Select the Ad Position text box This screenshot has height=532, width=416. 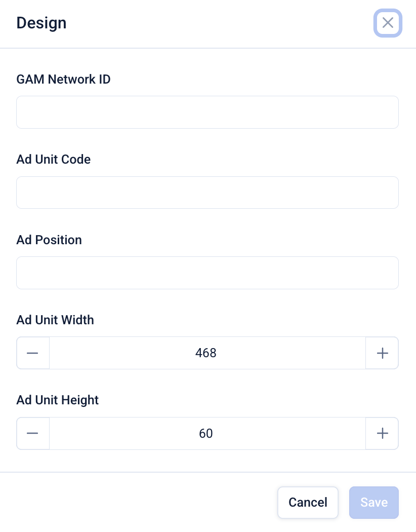coord(207,273)
